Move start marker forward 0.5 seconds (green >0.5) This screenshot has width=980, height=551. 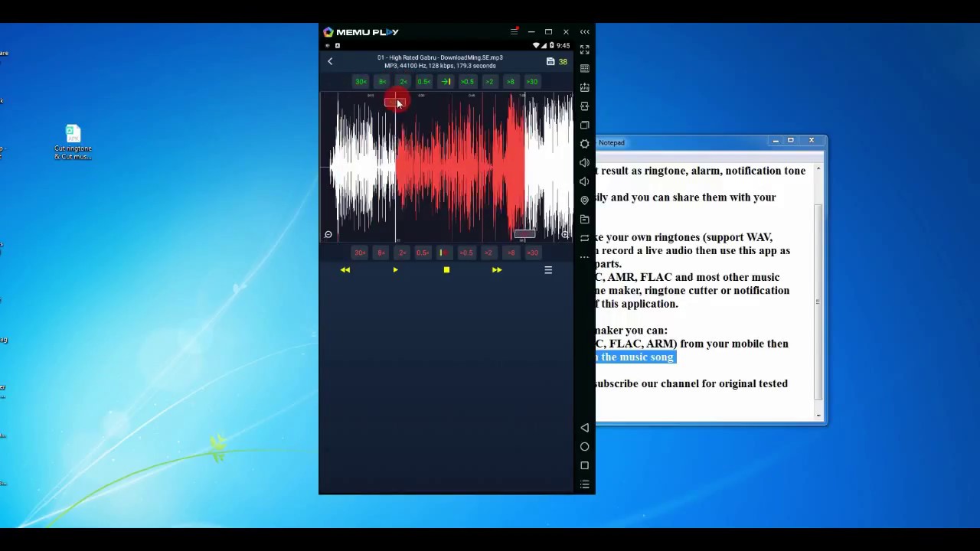467,82
